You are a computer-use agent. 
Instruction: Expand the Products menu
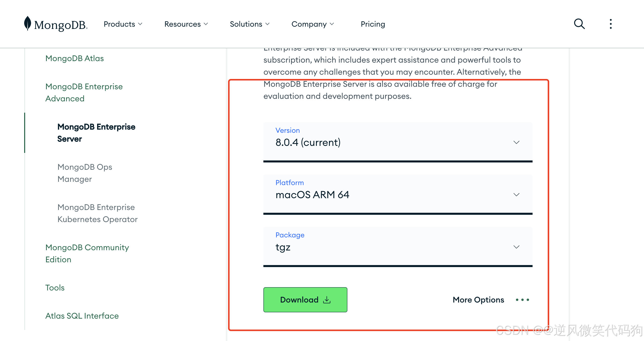click(x=123, y=24)
